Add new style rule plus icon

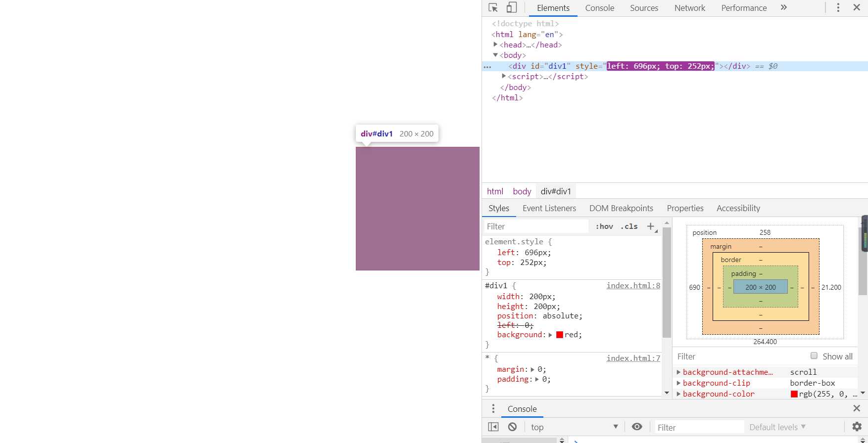coord(651,226)
